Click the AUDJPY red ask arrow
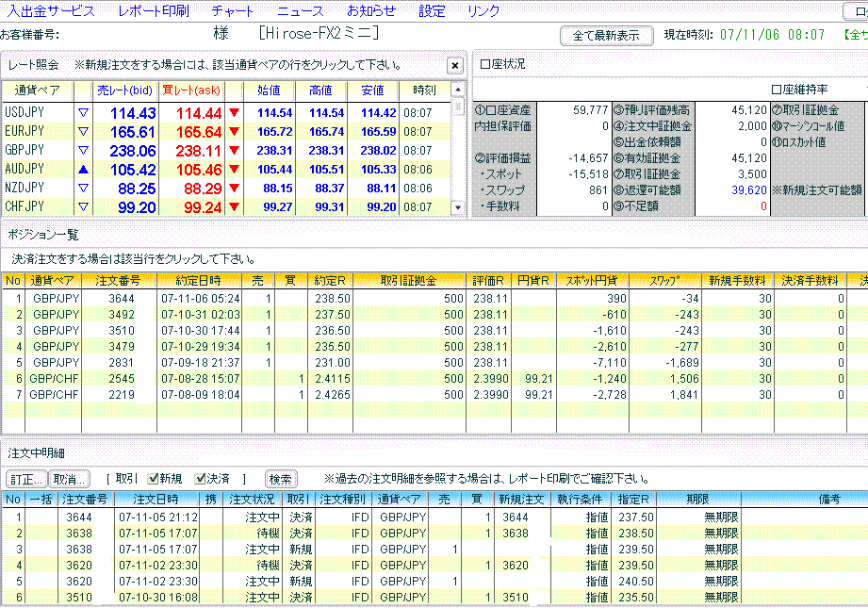The height and width of the screenshot is (608, 868). (234, 170)
